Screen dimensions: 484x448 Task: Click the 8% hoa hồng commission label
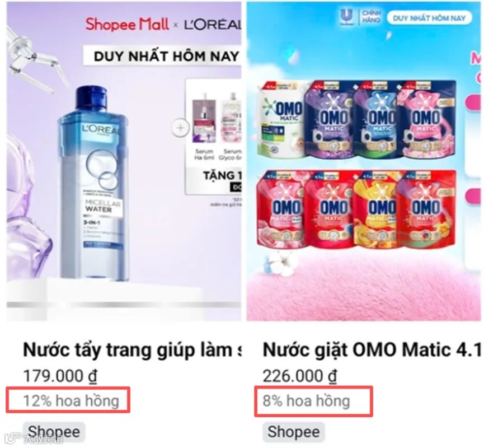(306, 401)
